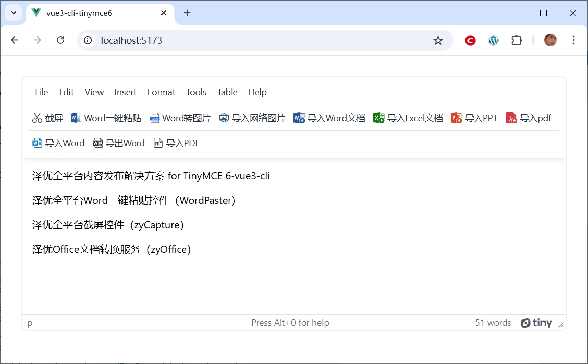Import a spreadsheet with 导入Excel文档 icon
The height and width of the screenshot is (364, 588).
(379, 118)
